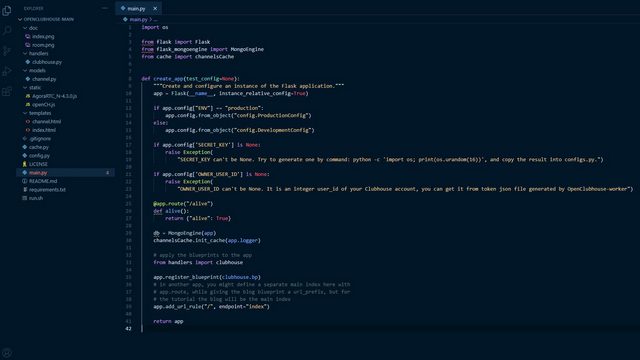640x360 pixels.
Task: Select main.py in the explorer tree
Action: 65,173
